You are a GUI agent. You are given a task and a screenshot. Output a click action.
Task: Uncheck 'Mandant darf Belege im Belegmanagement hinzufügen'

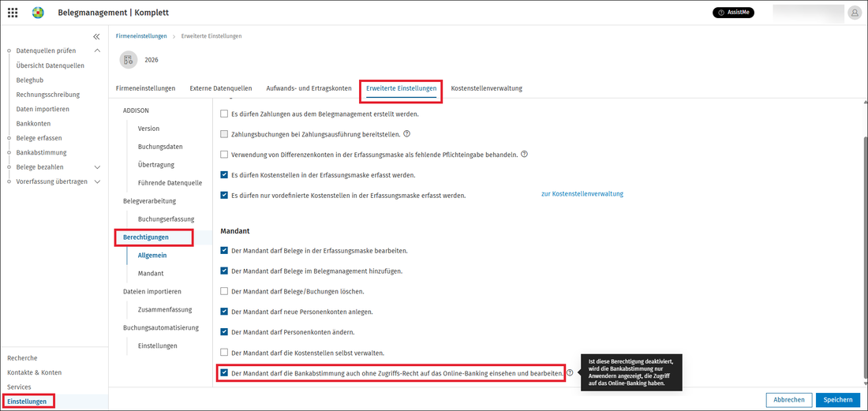point(224,271)
